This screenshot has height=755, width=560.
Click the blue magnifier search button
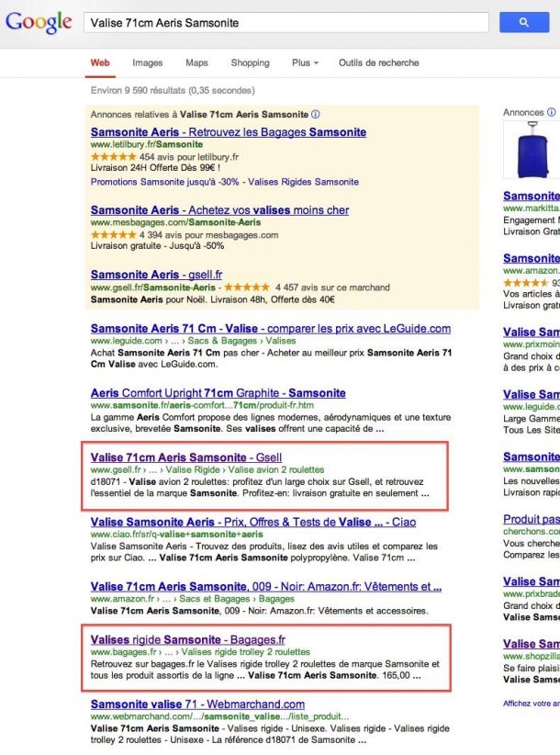point(524,22)
